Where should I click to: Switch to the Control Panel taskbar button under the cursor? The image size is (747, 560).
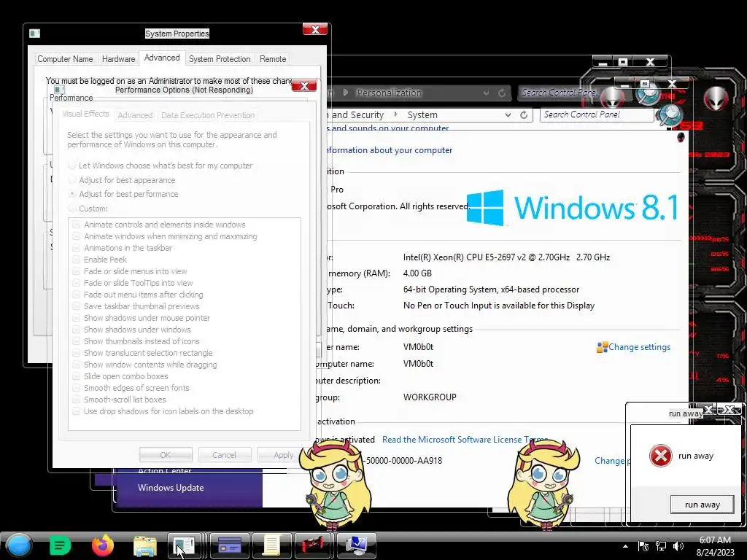click(184, 545)
